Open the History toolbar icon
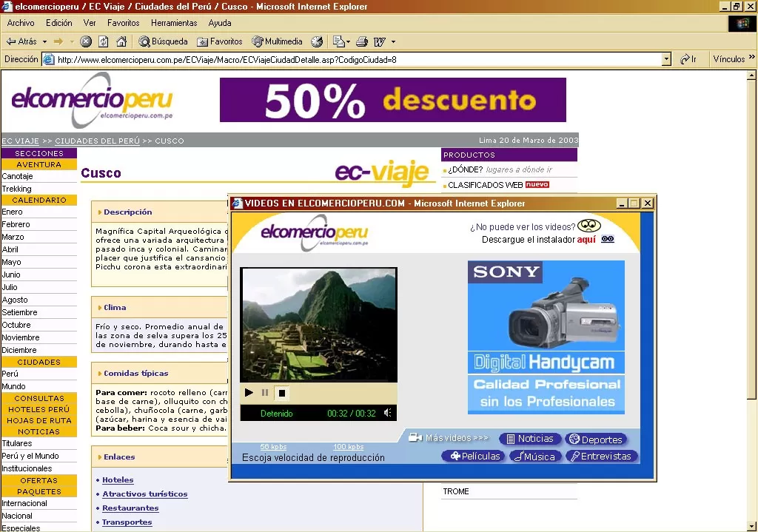Viewport: 758px width, 532px height. 317,41
